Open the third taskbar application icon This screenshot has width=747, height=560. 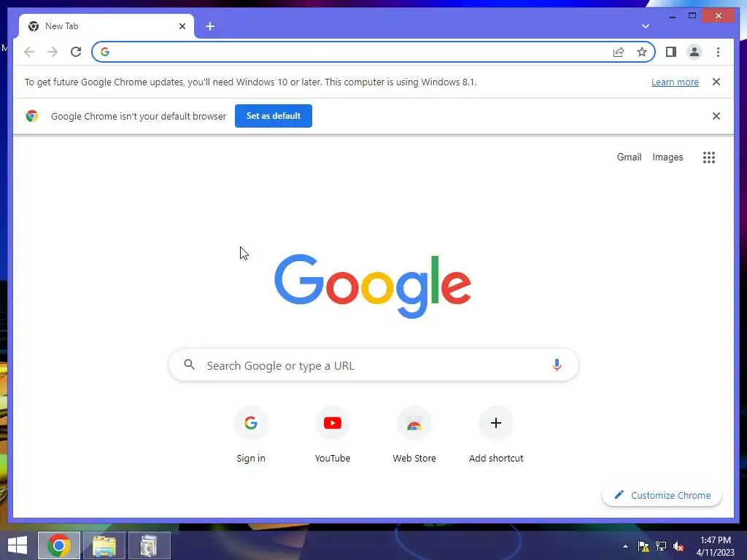pyautogui.click(x=149, y=545)
